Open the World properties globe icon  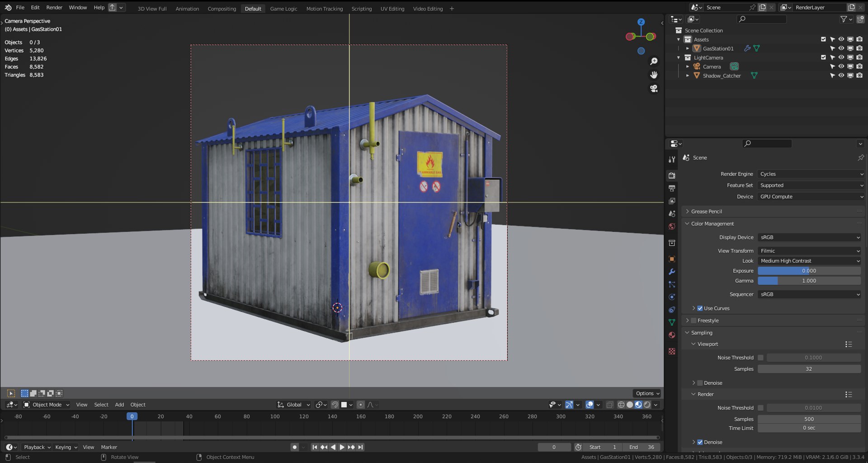coord(672,226)
